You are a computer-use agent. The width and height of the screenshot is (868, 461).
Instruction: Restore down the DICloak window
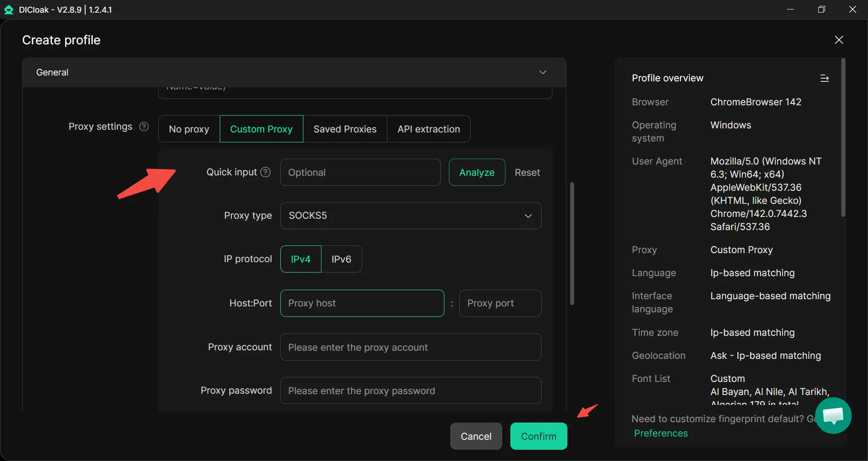tap(821, 9)
